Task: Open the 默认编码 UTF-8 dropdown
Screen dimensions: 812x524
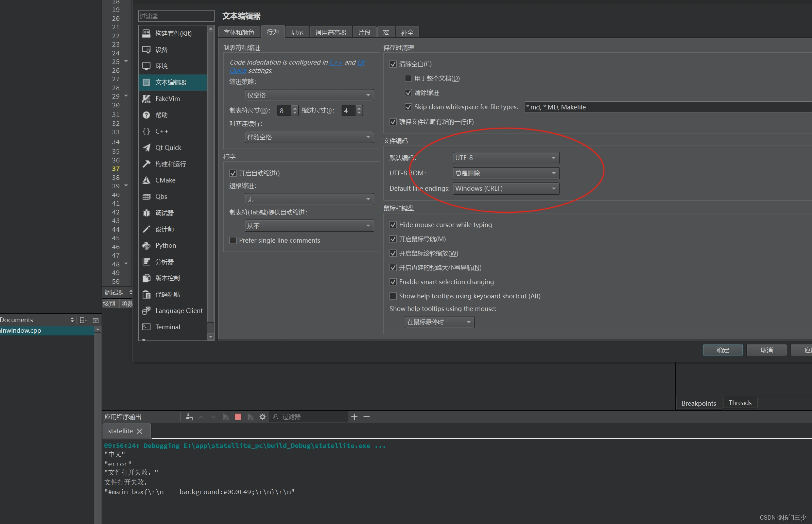Action: tap(506, 158)
